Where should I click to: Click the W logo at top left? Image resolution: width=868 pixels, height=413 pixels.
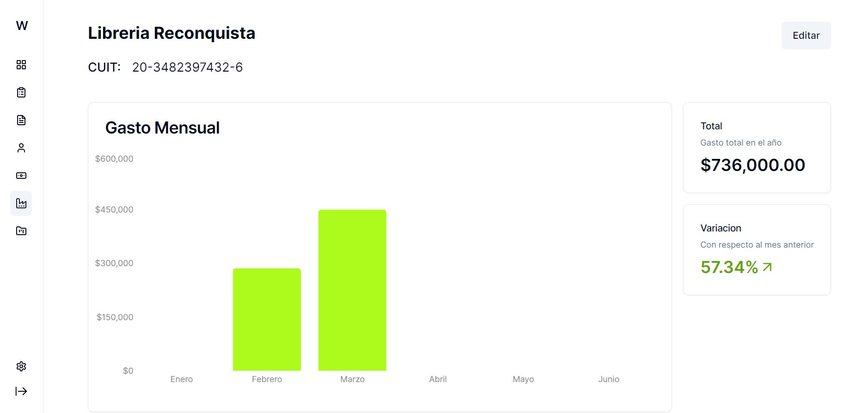pos(22,25)
